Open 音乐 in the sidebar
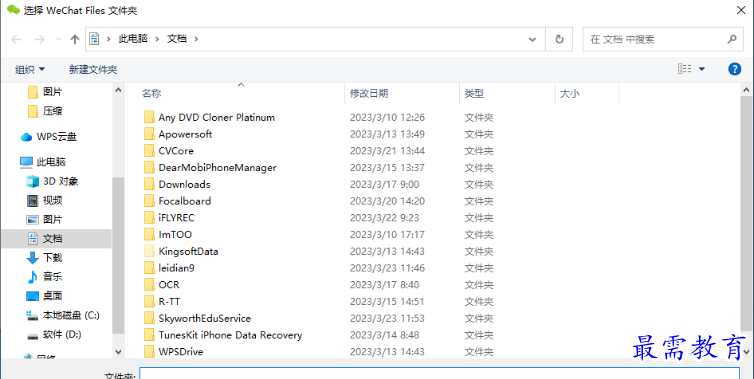This screenshot has width=754, height=379. [44, 277]
